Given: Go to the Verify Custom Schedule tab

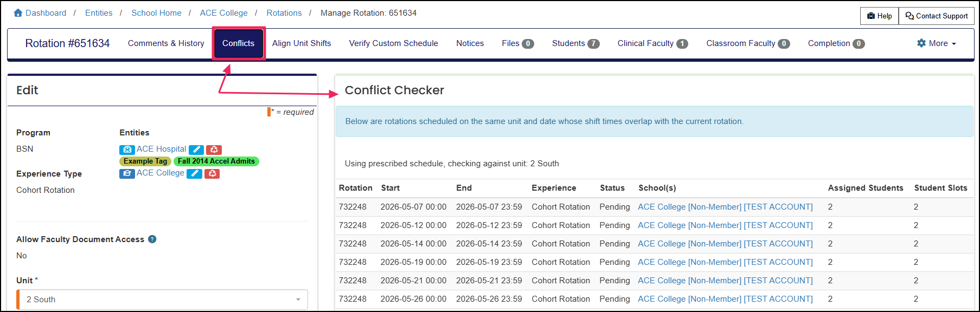Looking at the screenshot, I should tap(394, 43).
